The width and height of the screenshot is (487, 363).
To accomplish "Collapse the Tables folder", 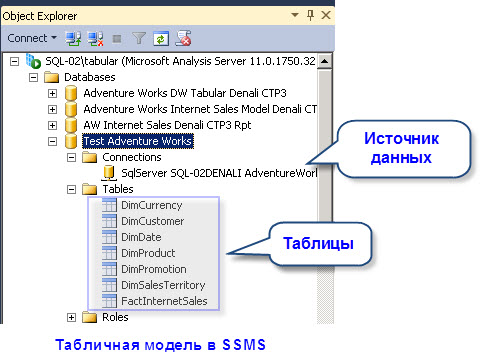I will click(71, 190).
